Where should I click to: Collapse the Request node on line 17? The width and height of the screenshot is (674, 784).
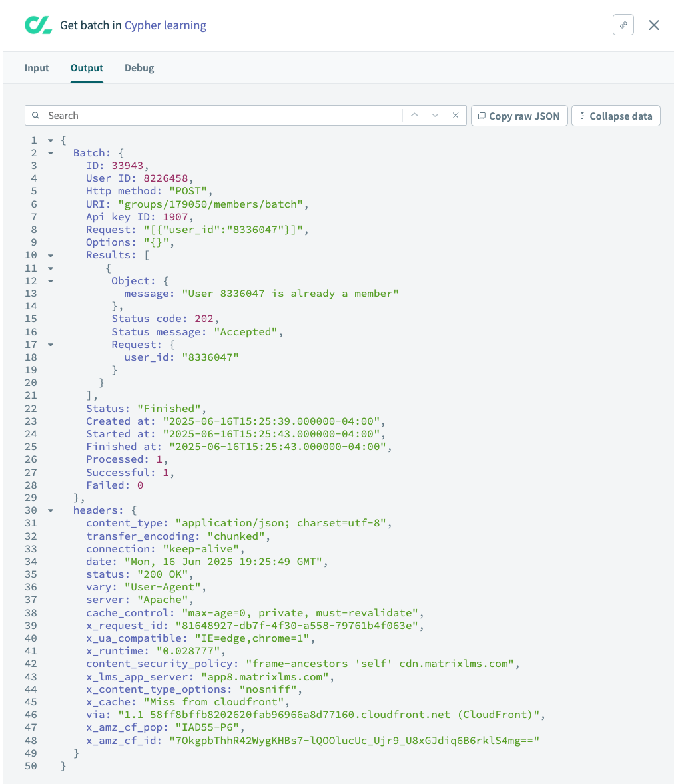pyautogui.click(x=51, y=345)
